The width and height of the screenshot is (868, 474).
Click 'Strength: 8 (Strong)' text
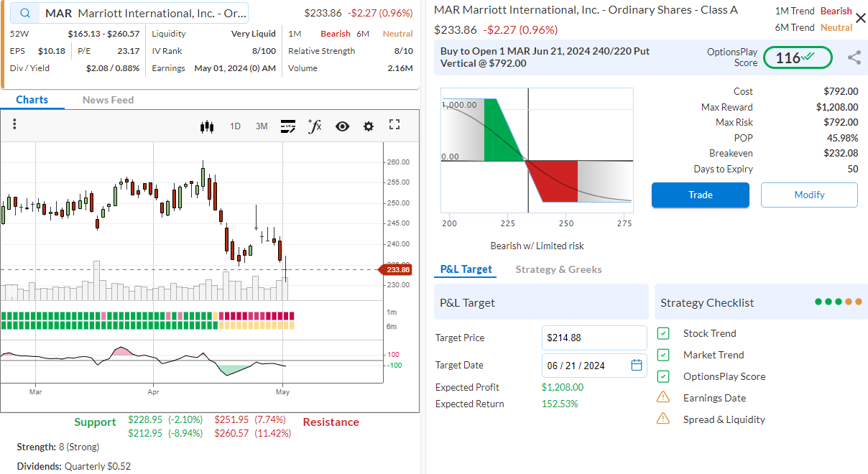point(59,447)
